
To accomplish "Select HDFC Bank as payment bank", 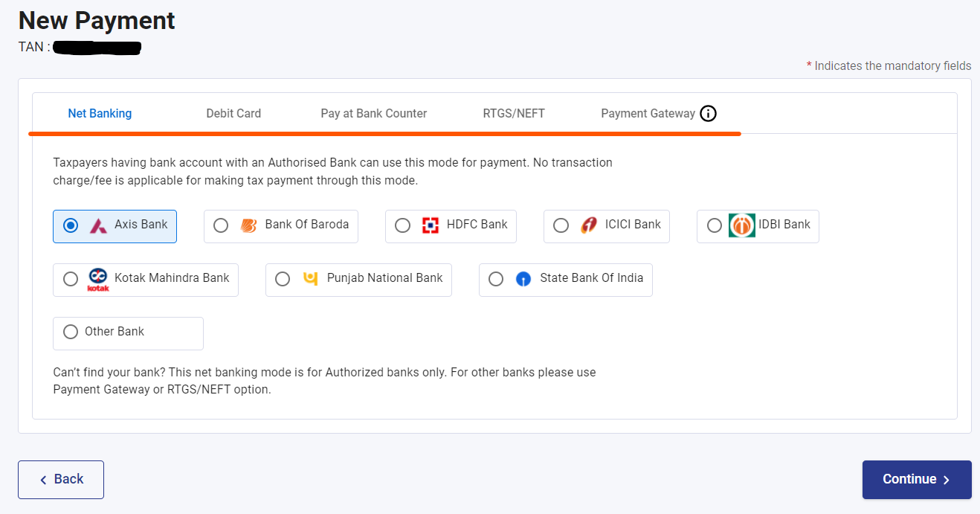I will [402, 225].
